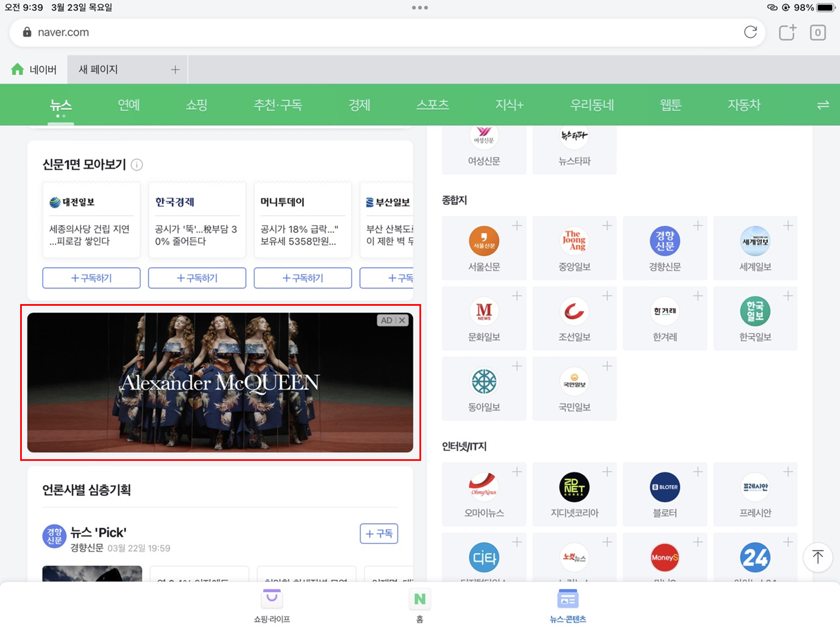Open 블로터 logo

pyautogui.click(x=665, y=487)
